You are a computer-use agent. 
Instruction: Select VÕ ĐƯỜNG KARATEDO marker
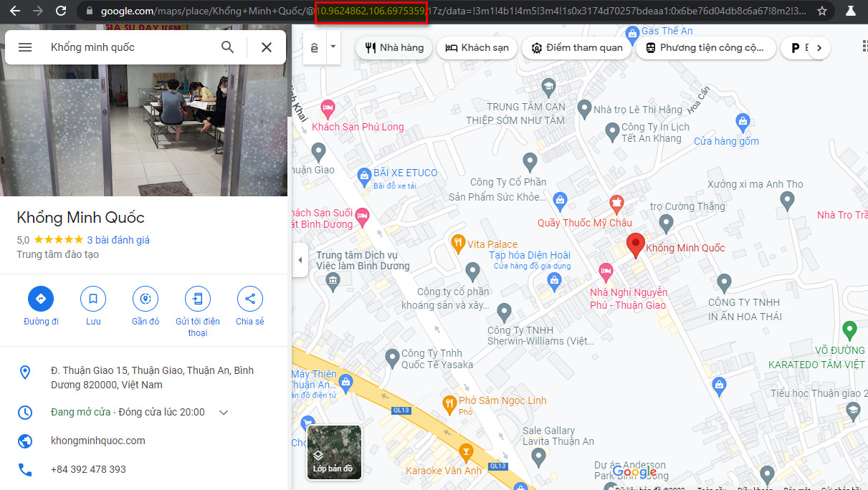849,330
